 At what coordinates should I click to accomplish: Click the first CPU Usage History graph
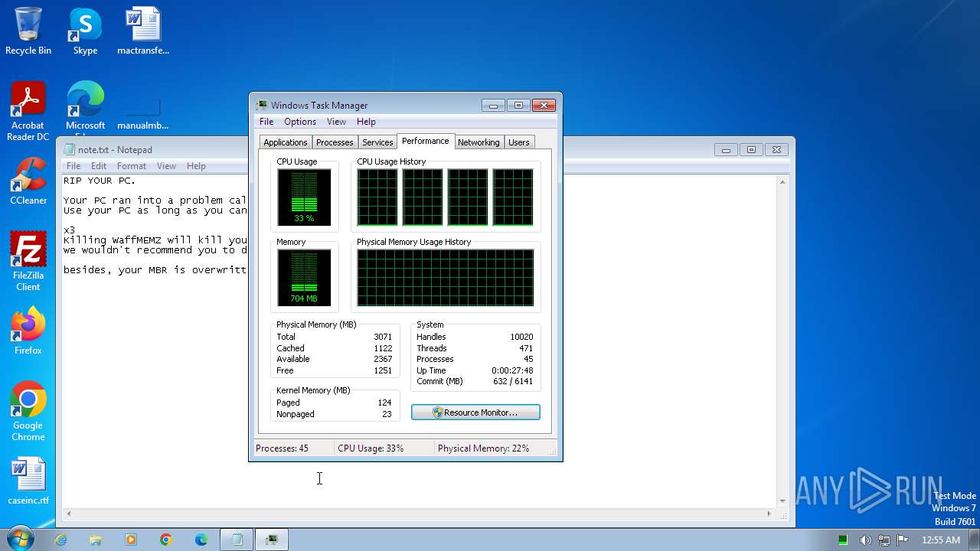[377, 197]
